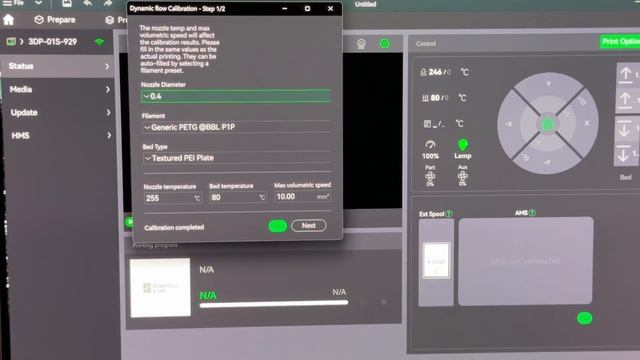Image resolution: width=640 pixels, height=360 pixels.
Task: Click the bed temperature icon 80
Action: tap(425, 98)
